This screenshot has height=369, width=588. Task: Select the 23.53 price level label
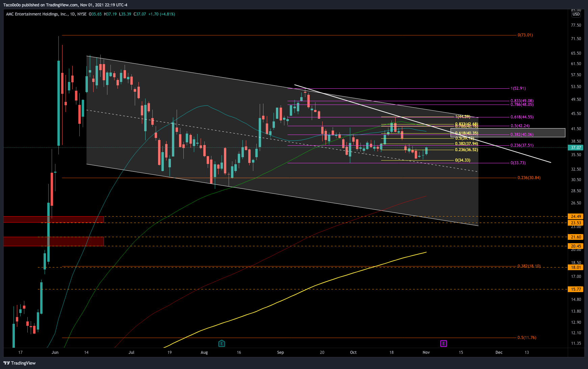[x=576, y=223]
